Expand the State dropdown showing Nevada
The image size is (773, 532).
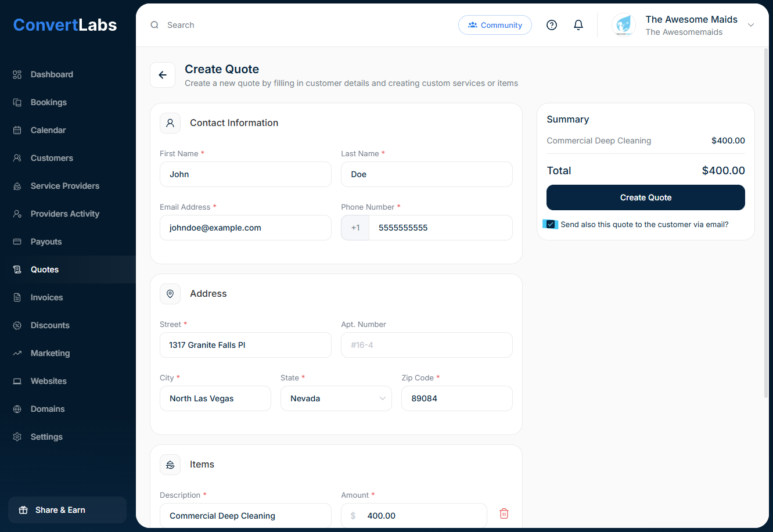336,398
